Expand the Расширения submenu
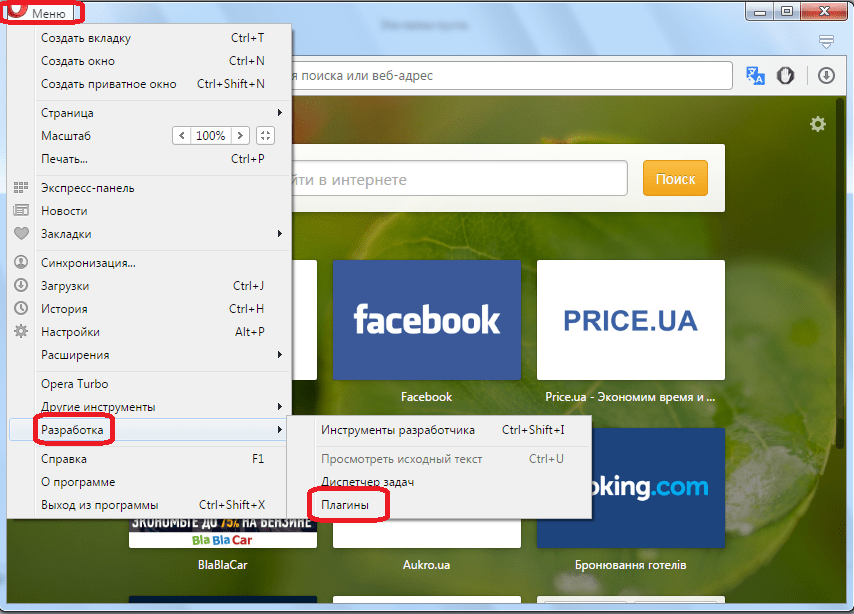The height and width of the screenshot is (614, 854). click(160, 355)
